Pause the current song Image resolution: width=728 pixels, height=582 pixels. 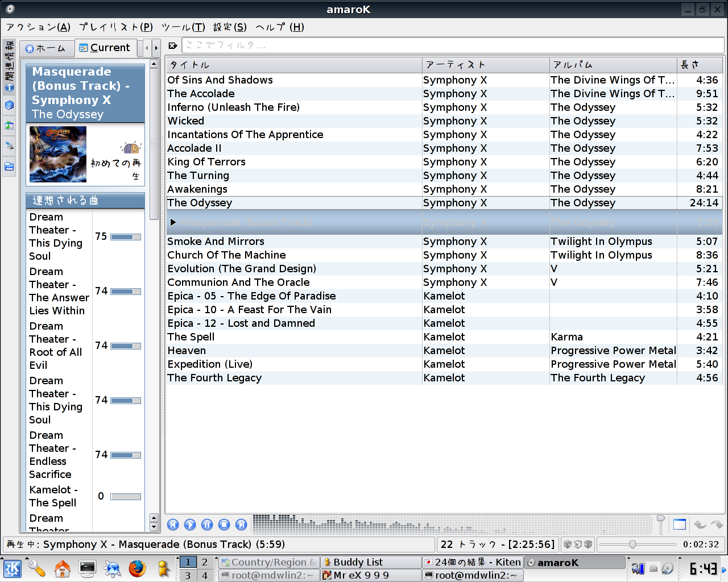(207, 525)
